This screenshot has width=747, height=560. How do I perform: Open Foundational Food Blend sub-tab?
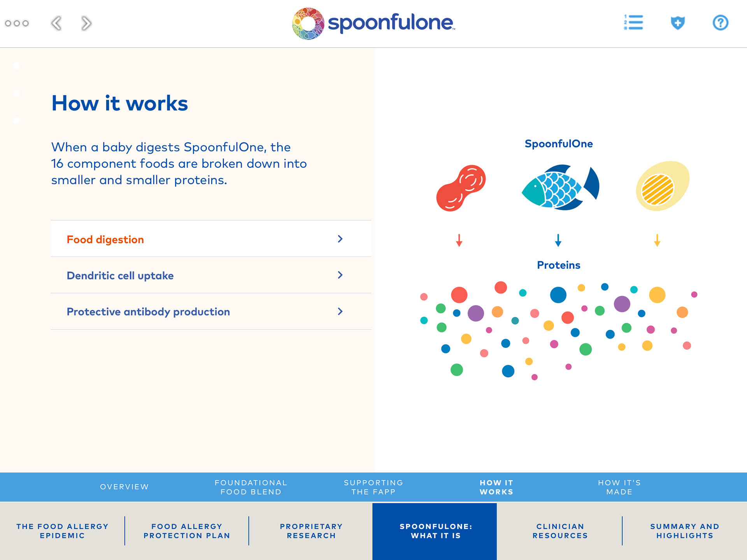coord(251,487)
